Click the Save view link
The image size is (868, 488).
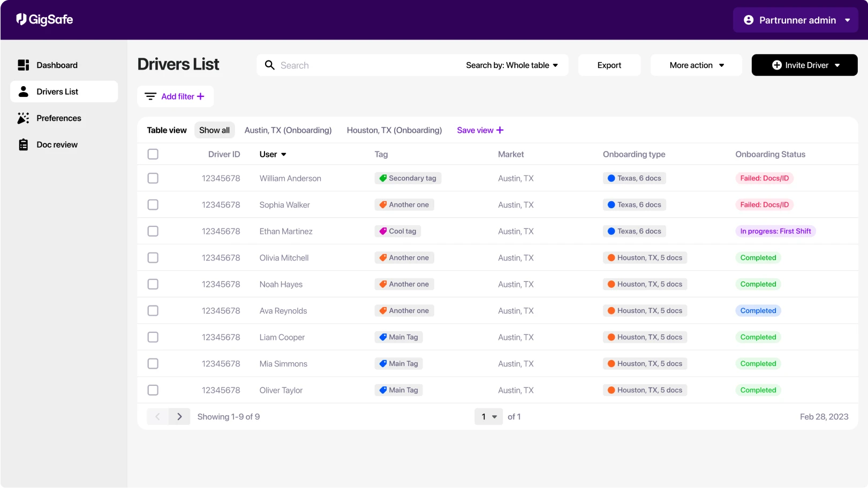(x=479, y=130)
